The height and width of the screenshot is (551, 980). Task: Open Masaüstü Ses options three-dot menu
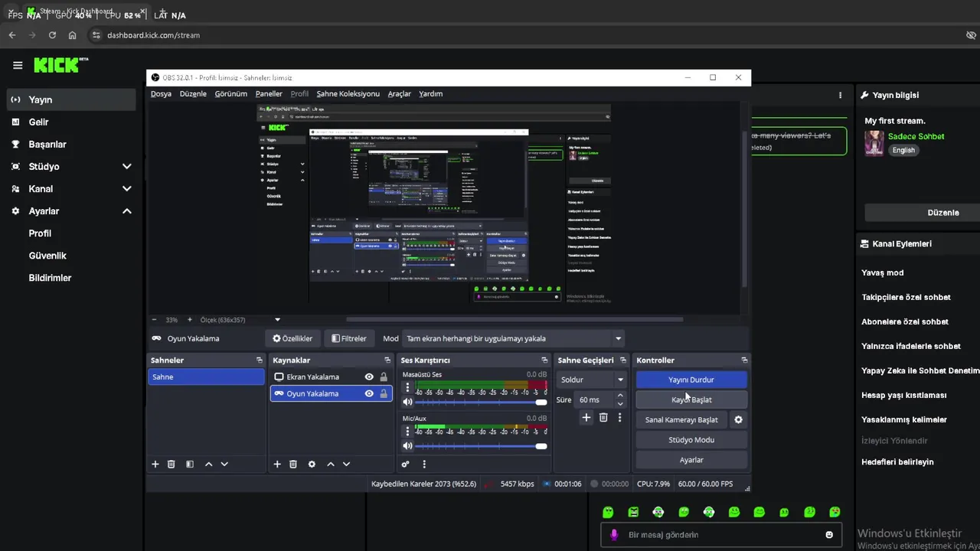coord(407,388)
